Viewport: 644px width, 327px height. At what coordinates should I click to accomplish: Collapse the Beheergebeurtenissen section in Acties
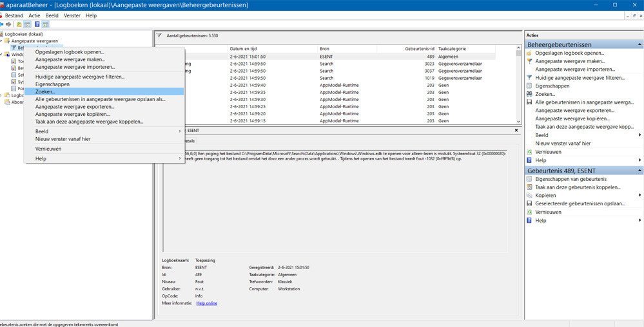(x=639, y=44)
